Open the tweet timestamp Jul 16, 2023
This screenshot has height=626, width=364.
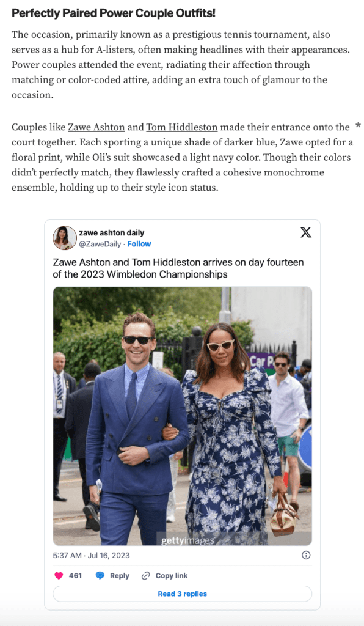(91, 555)
